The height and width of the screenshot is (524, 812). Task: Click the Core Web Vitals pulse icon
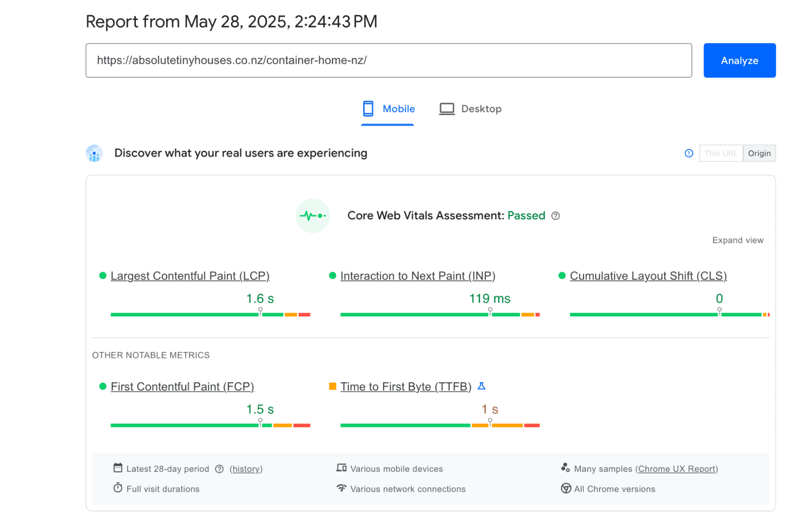tap(312, 216)
